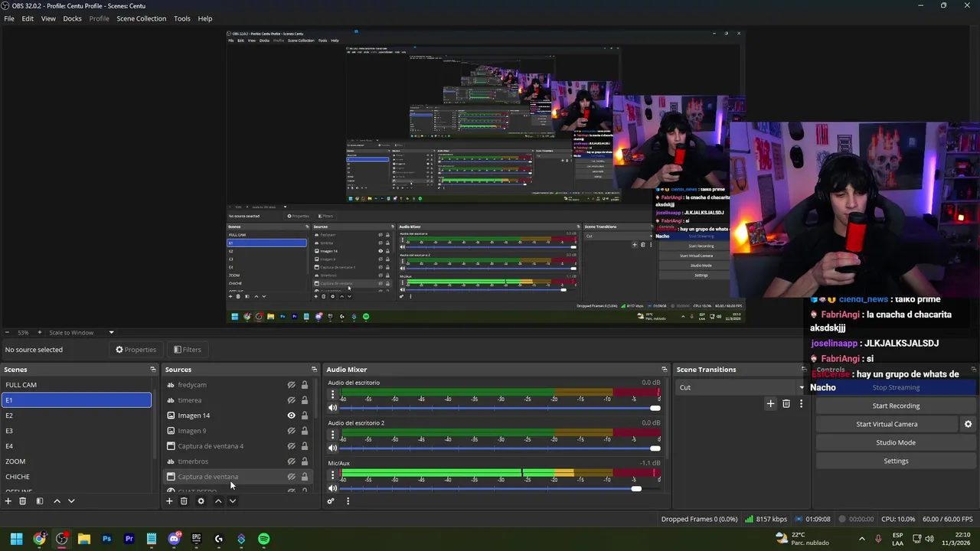Select the FULL CAM scene
This screenshot has height=551, width=980.
[x=77, y=385]
